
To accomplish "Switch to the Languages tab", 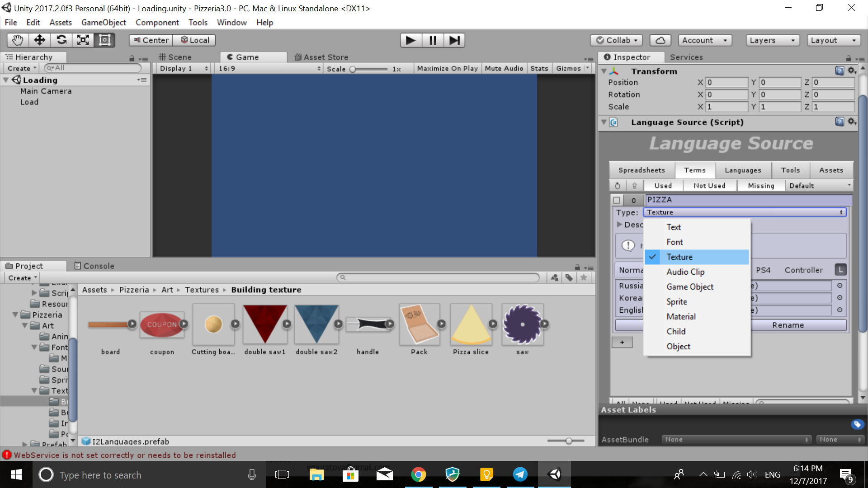I will click(x=743, y=170).
